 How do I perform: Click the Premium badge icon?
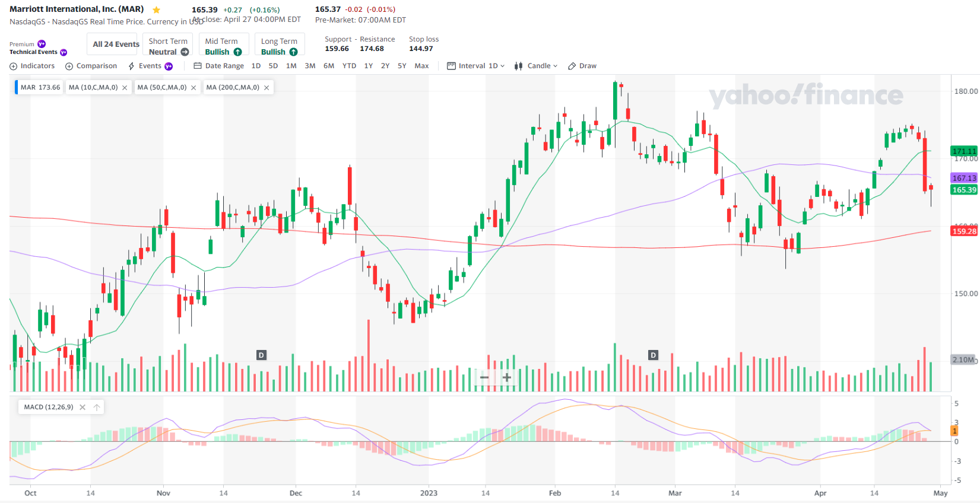(42, 44)
